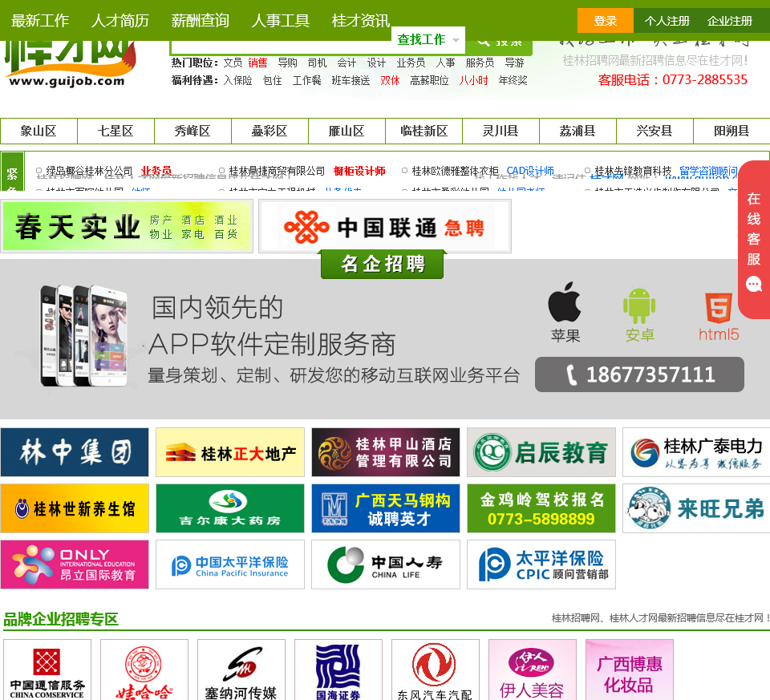Open the CAD设计师 job link
770x700 pixels.
530,171
